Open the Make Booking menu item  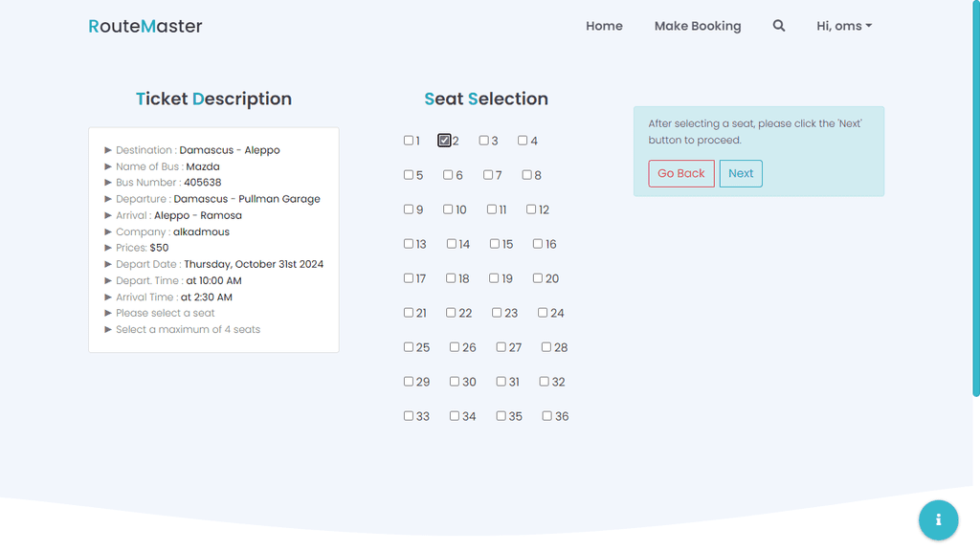[x=698, y=26]
